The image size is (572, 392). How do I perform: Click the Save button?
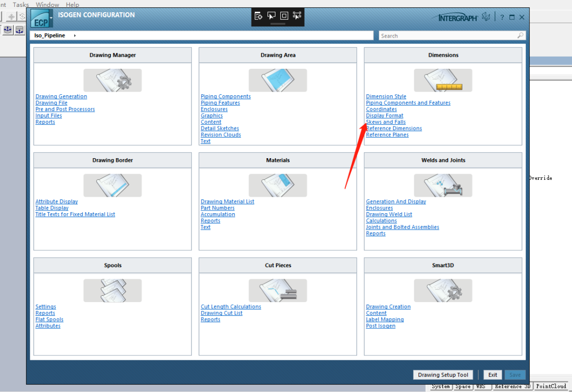click(515, 375)
